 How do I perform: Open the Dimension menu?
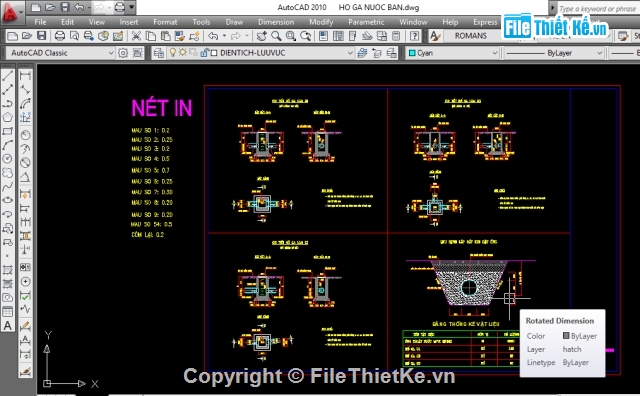point(276,22)
